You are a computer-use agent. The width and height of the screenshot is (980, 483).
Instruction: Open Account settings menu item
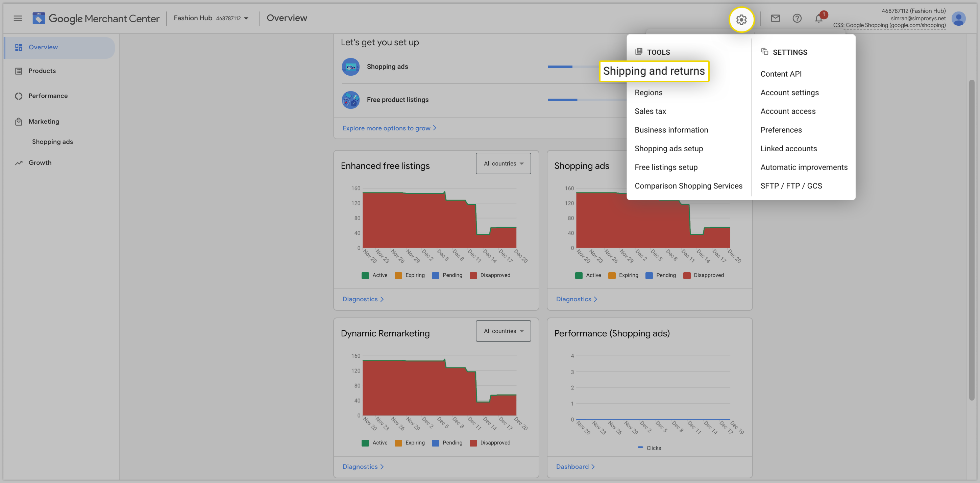789,93
